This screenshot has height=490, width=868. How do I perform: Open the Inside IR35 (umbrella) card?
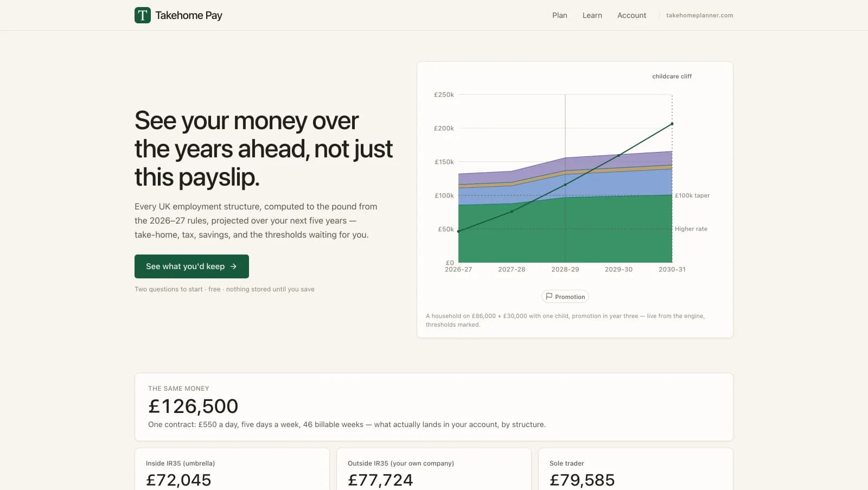point(232,469)
